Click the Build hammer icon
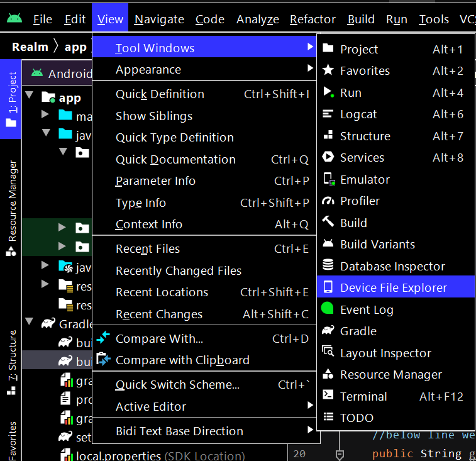 pos(328,222)
